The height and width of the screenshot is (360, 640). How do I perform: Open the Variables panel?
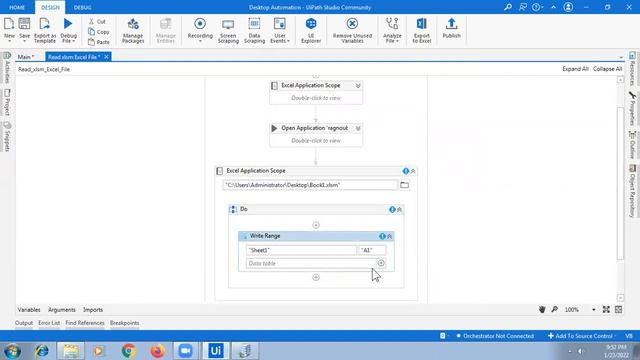(x=29, y=310)
